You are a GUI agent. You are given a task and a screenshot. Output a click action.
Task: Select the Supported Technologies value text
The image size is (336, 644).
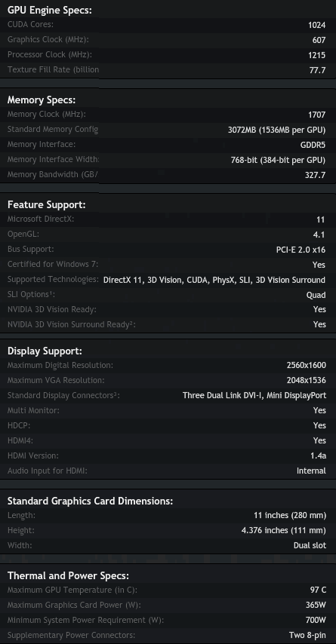point(214,280)
